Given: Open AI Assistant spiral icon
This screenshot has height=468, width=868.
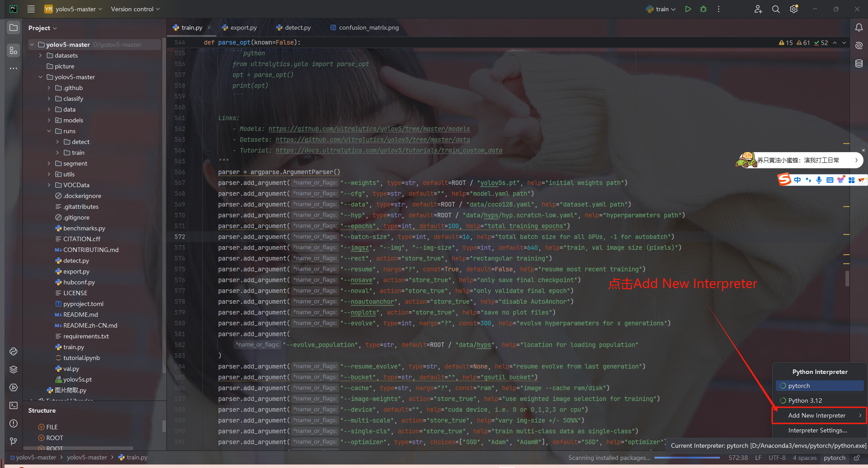Looking at the screenshot, I should (x=859, y=45).
